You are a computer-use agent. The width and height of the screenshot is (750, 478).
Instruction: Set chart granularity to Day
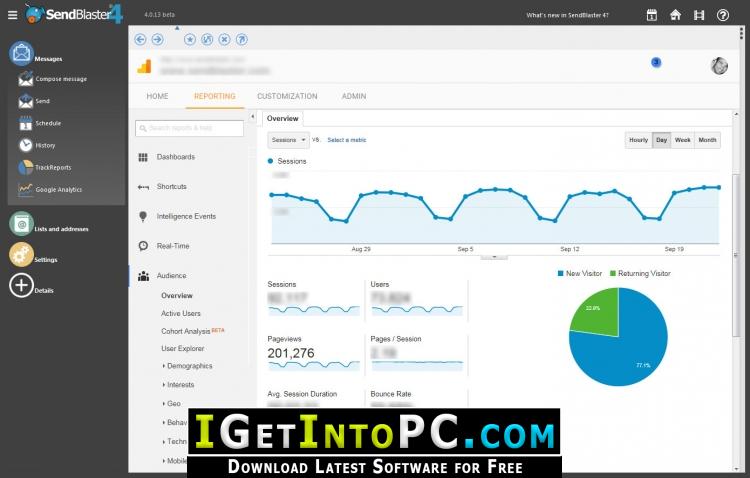pos(662,140)
